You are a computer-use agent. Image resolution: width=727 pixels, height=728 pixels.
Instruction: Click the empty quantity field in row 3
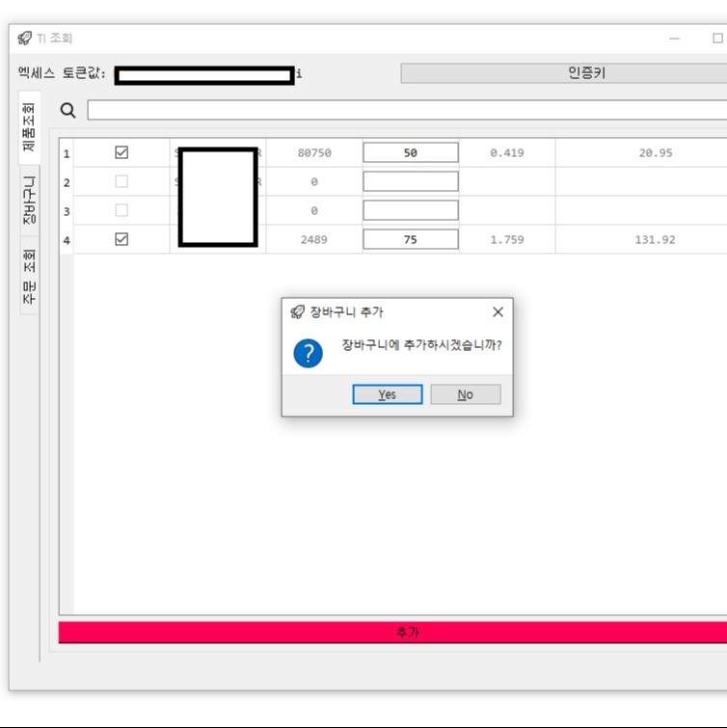pos(411,210)
